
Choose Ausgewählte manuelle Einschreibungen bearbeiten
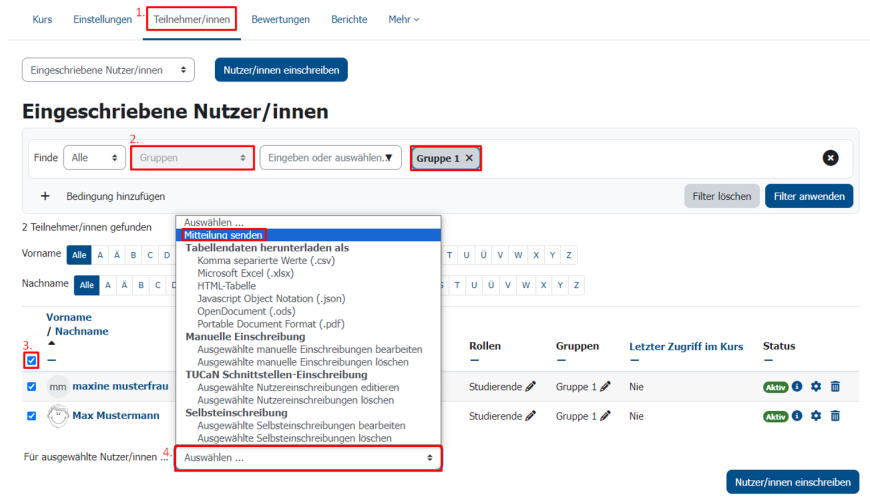pos(310,350)
